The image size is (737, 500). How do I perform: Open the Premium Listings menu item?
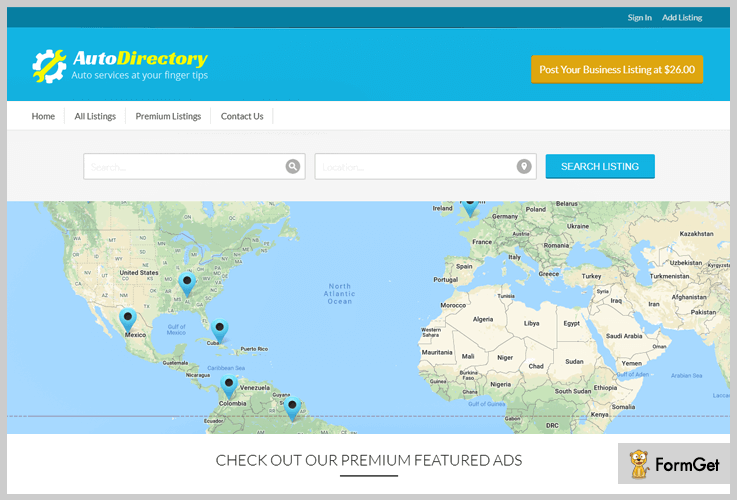coord(168,116)
